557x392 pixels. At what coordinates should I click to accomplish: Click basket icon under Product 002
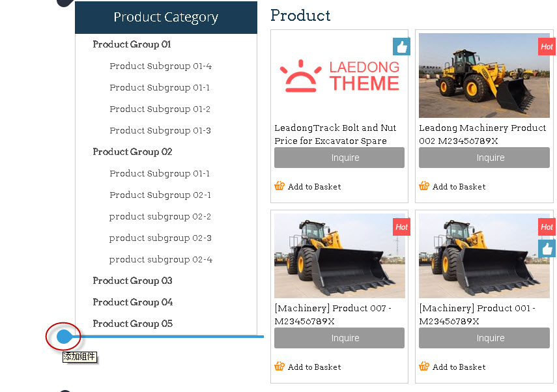pos(424,186)
